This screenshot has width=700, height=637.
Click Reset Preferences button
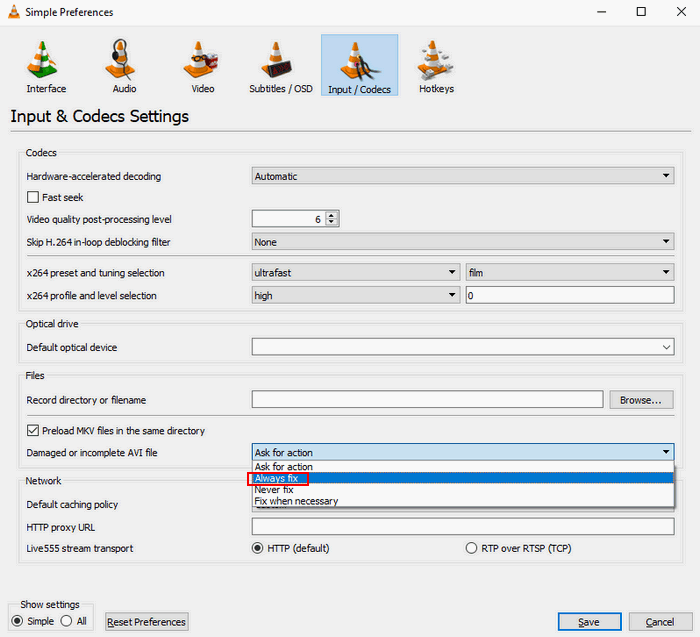[x=147, y=622]
